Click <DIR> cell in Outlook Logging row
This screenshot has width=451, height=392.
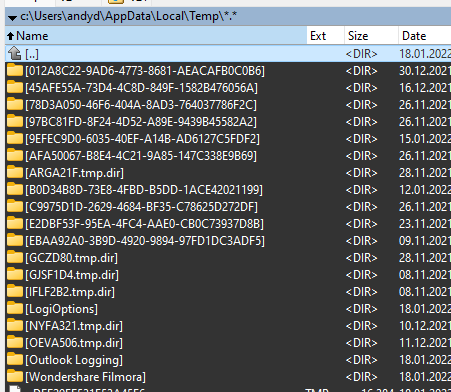tap(362, 360)
